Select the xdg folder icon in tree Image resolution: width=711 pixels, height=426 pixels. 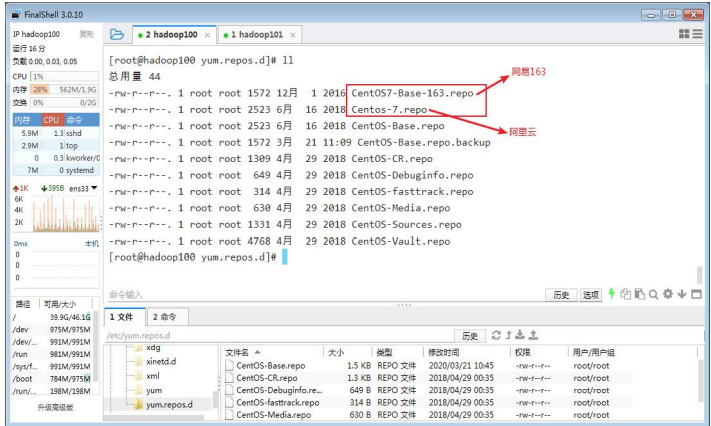point(139,348)
